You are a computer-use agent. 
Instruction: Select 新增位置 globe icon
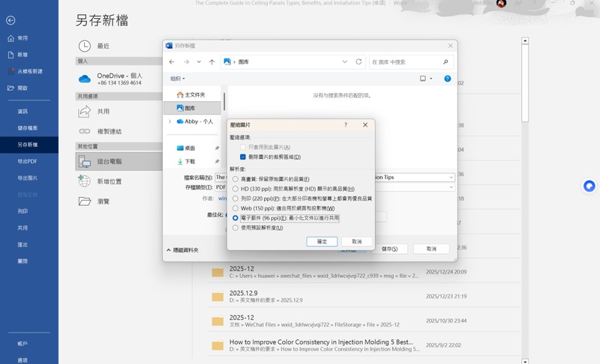[x=85, y=181]
